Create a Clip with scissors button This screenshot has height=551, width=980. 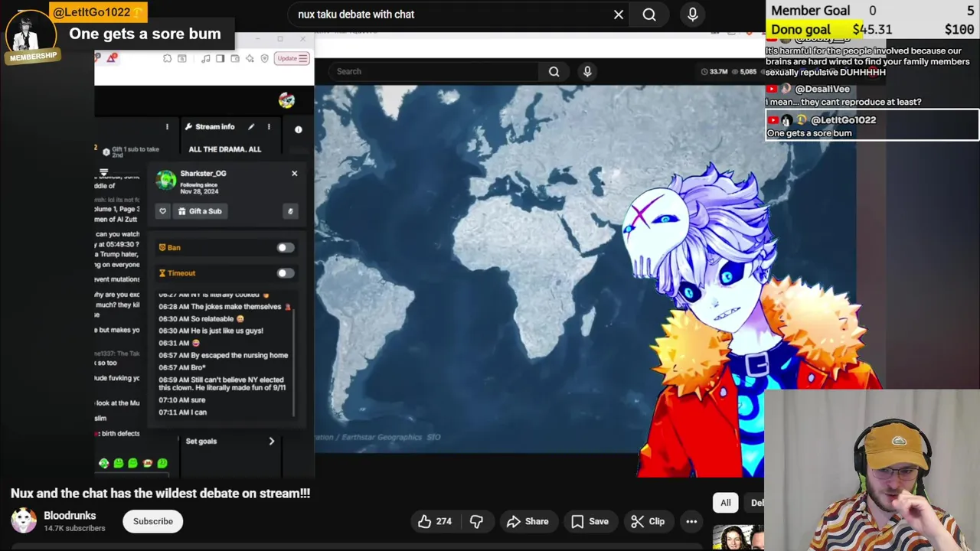pos(648,521)
